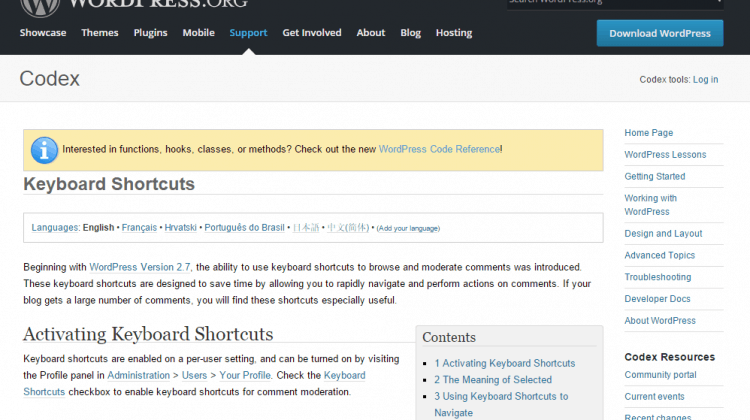Go to Plugins in the navigation

(x=150, y=33)
